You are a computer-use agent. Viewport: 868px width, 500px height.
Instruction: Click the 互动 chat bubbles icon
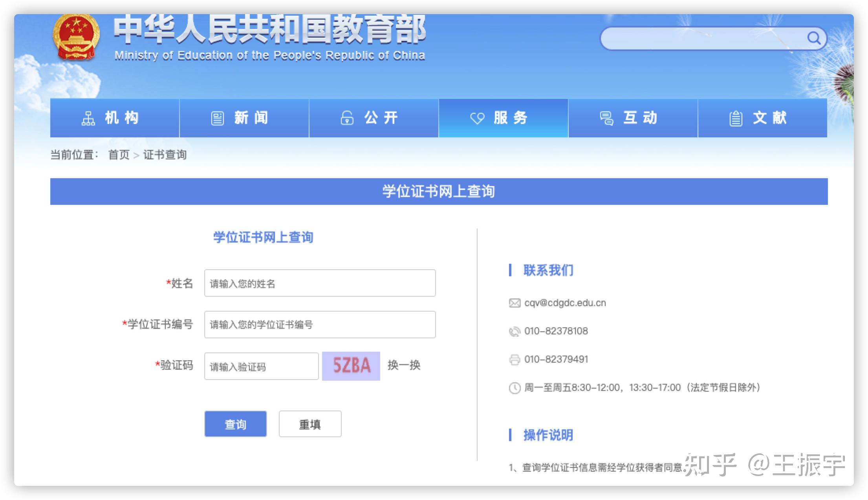pyautogui.click(x=606, y=118)
